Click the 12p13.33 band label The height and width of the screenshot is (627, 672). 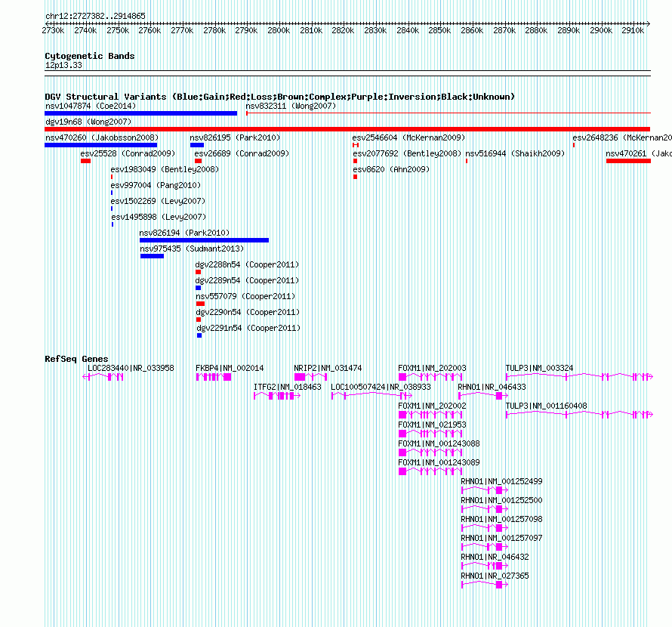pyautogui.click(x=63, y=65)
